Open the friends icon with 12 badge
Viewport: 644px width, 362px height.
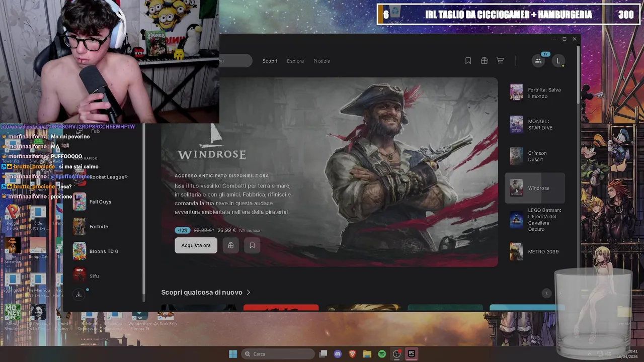(538, 61)
